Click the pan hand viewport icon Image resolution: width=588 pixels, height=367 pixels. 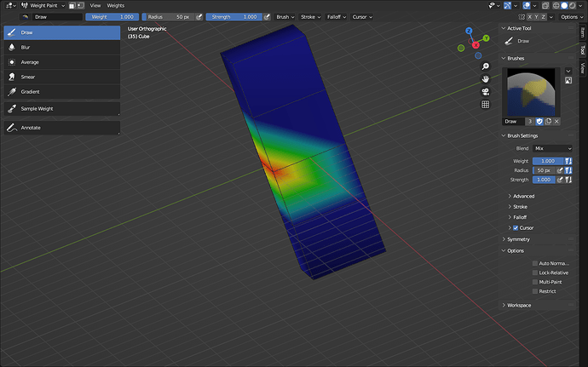[x=485, y=79]
